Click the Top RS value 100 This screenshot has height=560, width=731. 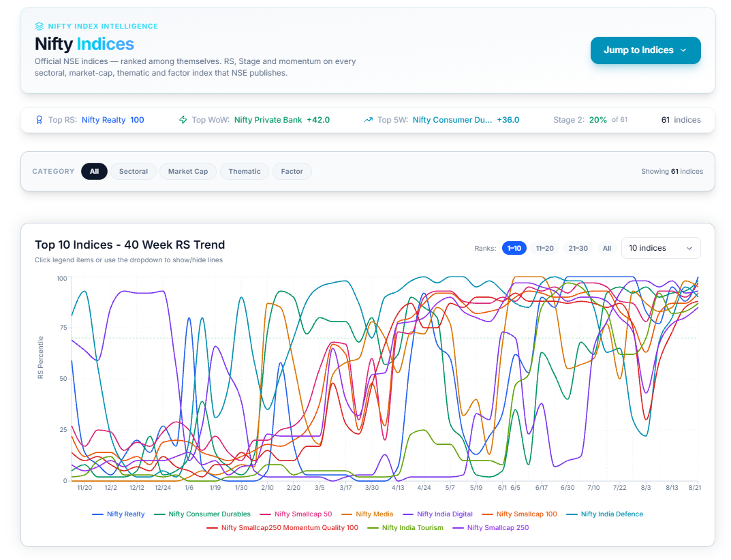click(x=137, y=120)
